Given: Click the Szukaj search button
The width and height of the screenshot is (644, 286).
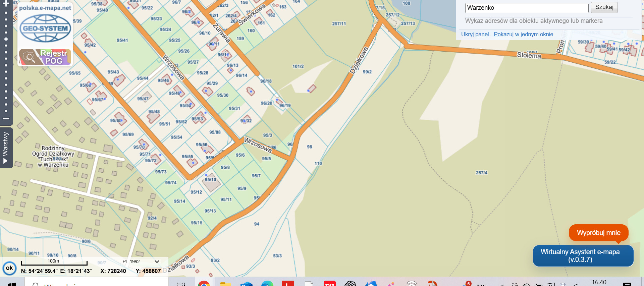Looking at the screenshot, I should click(604, 7).
